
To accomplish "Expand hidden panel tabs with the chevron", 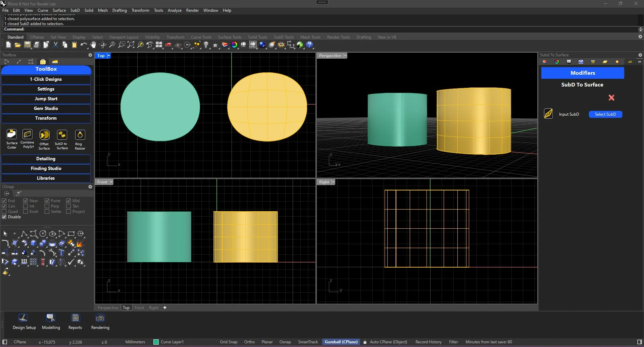I will (639, 62).
